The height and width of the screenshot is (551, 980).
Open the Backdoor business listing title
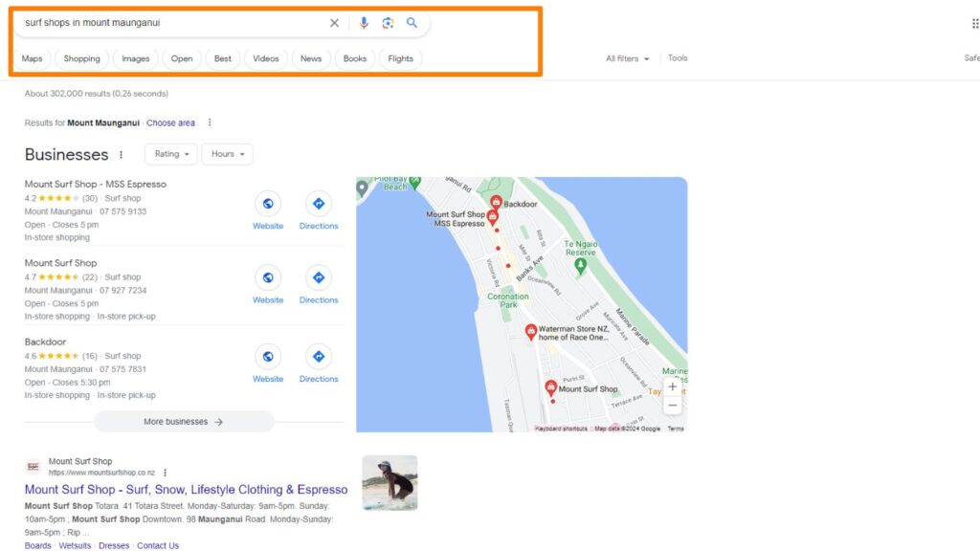coord(45,342)
